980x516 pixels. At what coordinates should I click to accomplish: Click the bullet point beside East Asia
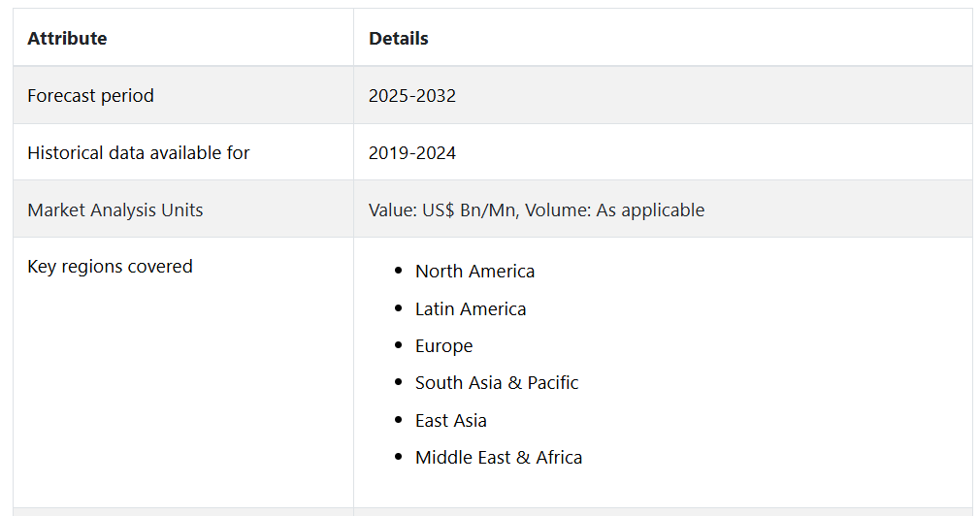tap(398, 420)
